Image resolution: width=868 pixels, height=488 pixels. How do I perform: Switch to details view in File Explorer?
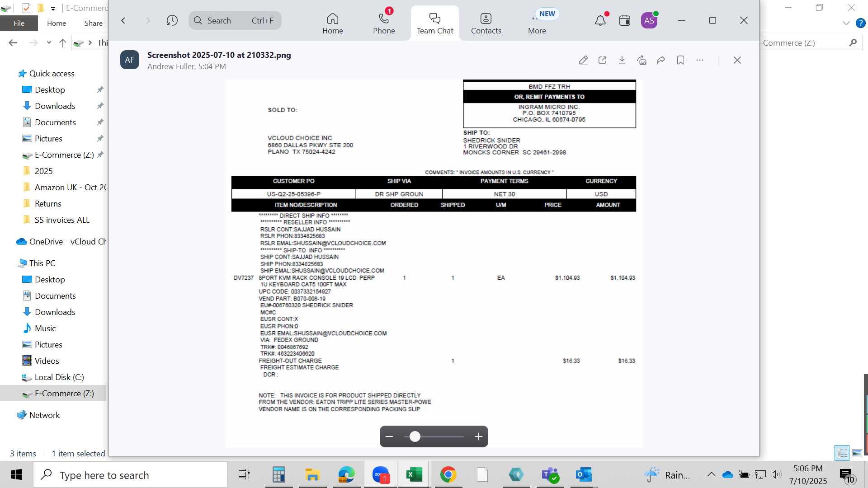[x=842, y=453]
